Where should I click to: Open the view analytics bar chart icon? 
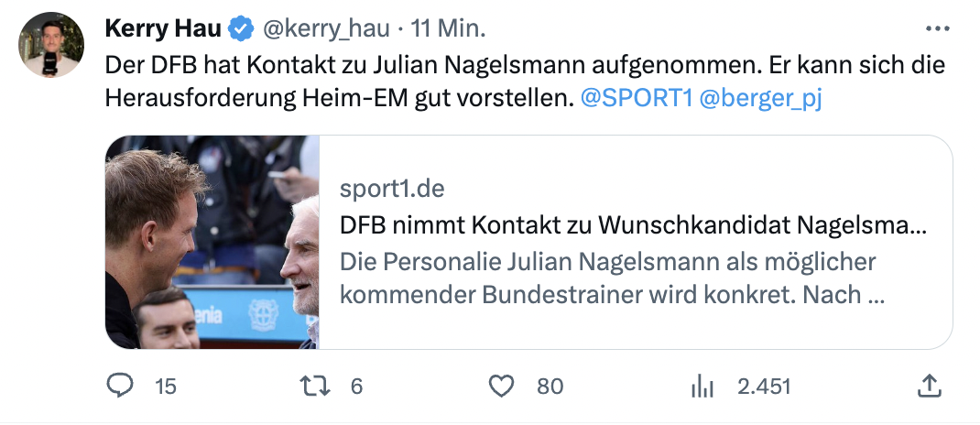702,387
